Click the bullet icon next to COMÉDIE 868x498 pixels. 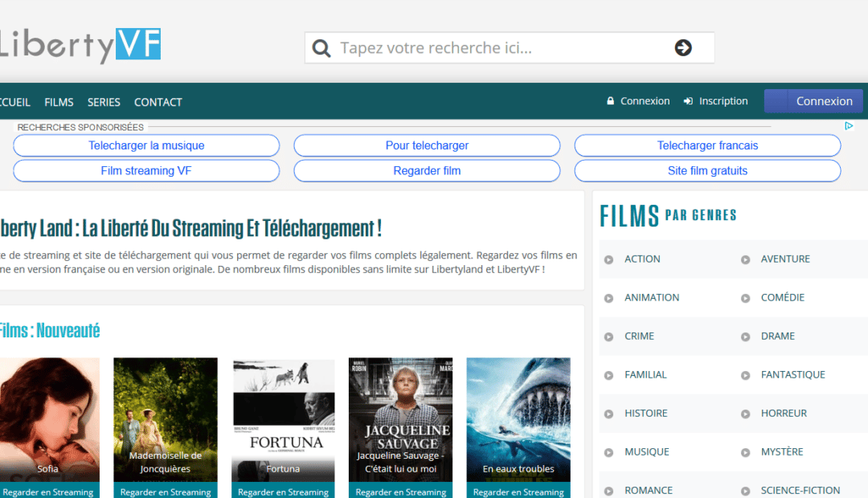click(746, 298)
